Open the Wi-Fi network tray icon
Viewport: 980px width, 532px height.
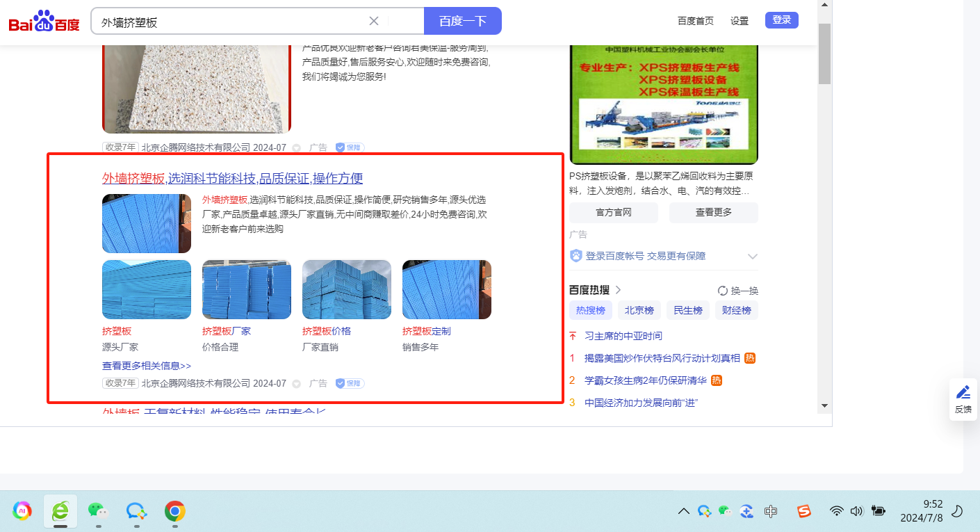[837, 511]
